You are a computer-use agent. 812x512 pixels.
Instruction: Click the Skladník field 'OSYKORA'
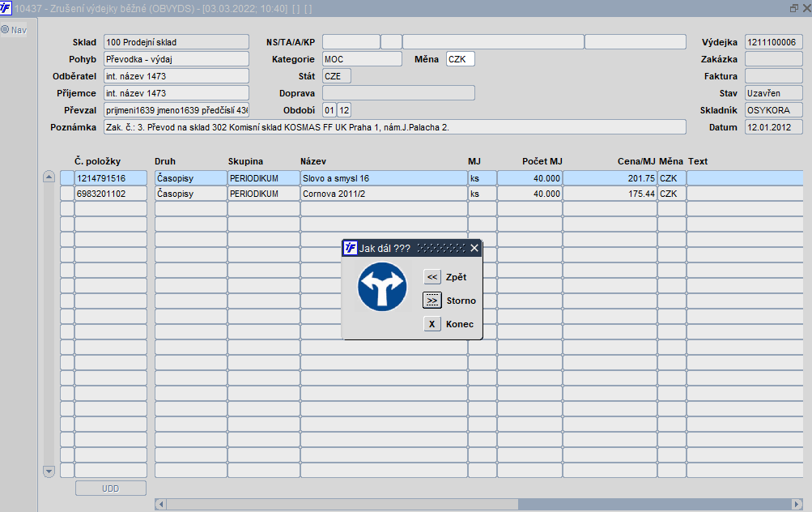pyautogui.click(x=774, y=110)
